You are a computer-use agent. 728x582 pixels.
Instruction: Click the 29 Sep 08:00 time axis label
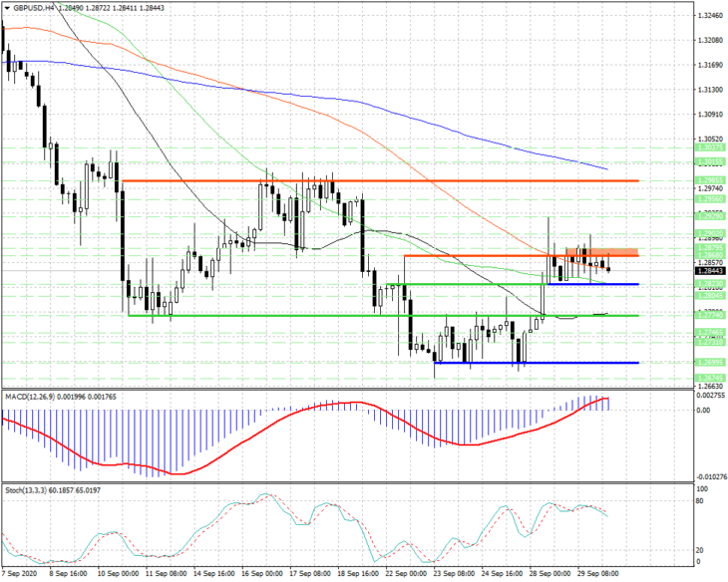coord(598,574)
